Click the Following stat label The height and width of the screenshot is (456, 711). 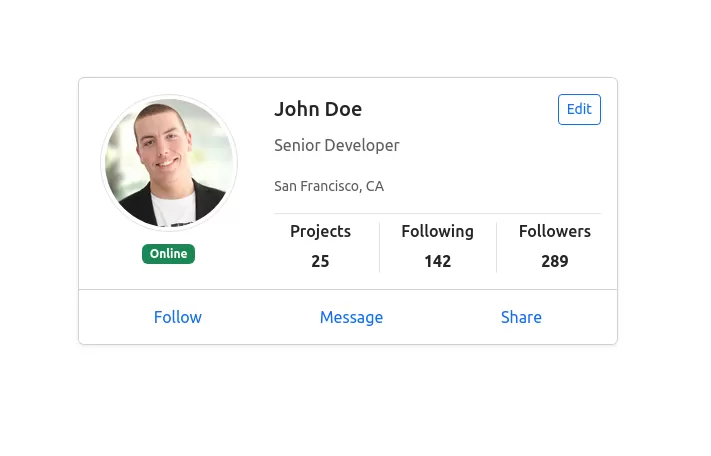pos(437,231)
